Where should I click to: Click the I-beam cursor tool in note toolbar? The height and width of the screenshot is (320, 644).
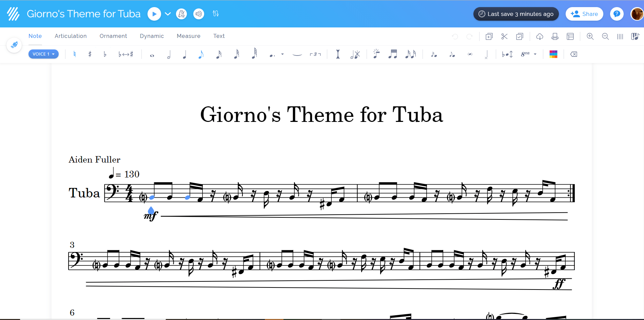[x=338, y=54]
